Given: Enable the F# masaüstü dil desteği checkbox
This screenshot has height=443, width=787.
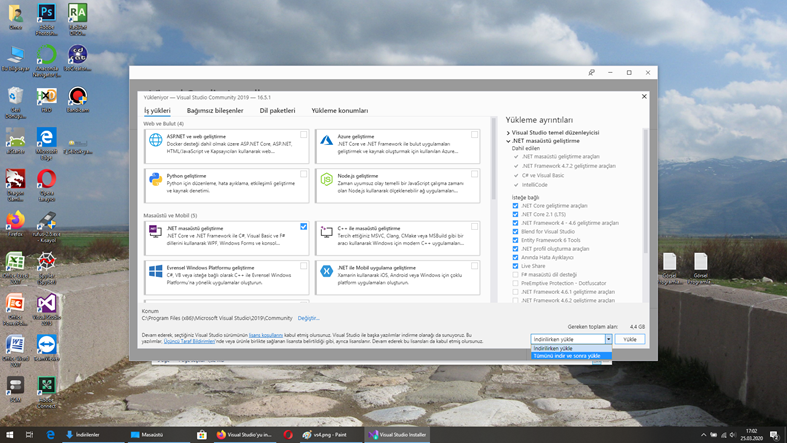Looking at the screenshot, I should click(x=516, y=274).
